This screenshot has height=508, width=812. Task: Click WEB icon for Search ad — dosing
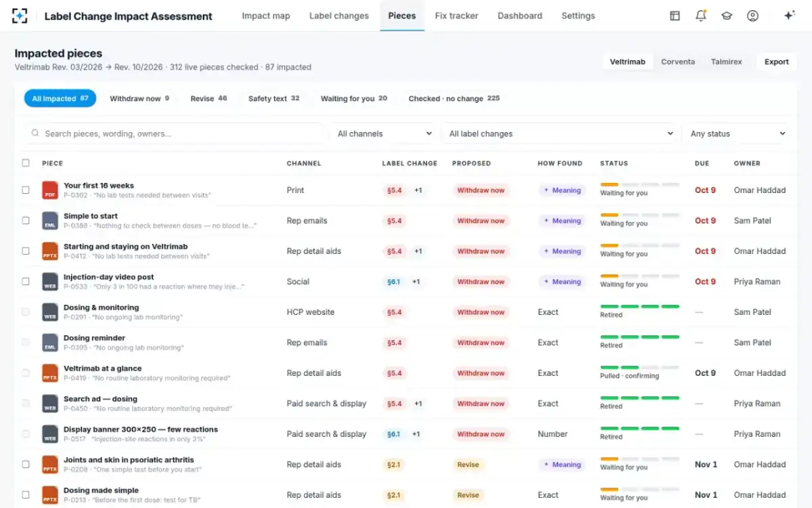click(x=49, y=404)
